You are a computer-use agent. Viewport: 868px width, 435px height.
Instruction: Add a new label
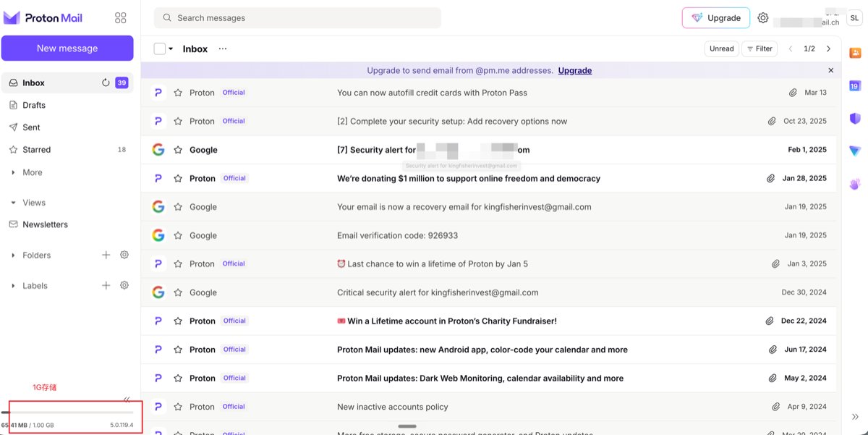click(x=106, y=285)
